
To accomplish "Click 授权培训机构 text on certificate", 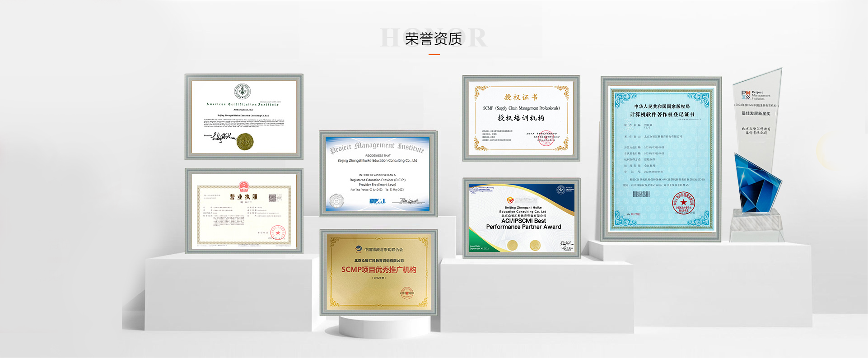I will click(521, 118).
